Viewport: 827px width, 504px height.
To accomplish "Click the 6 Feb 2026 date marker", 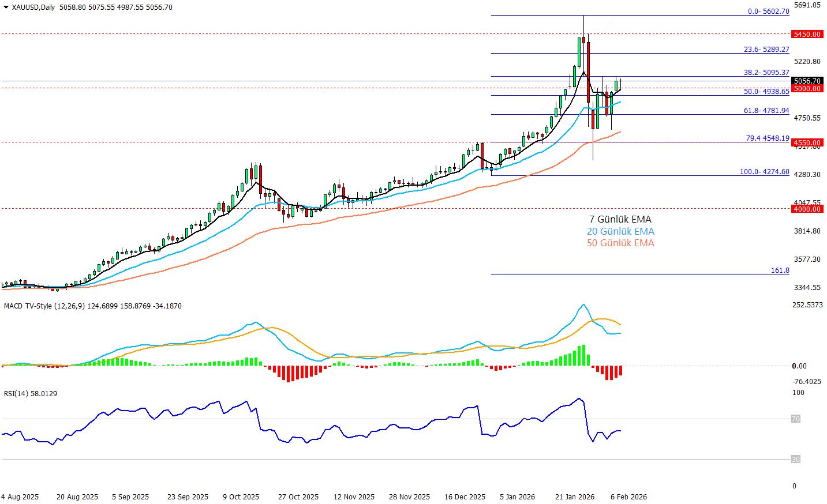I will tap(628, 497).
